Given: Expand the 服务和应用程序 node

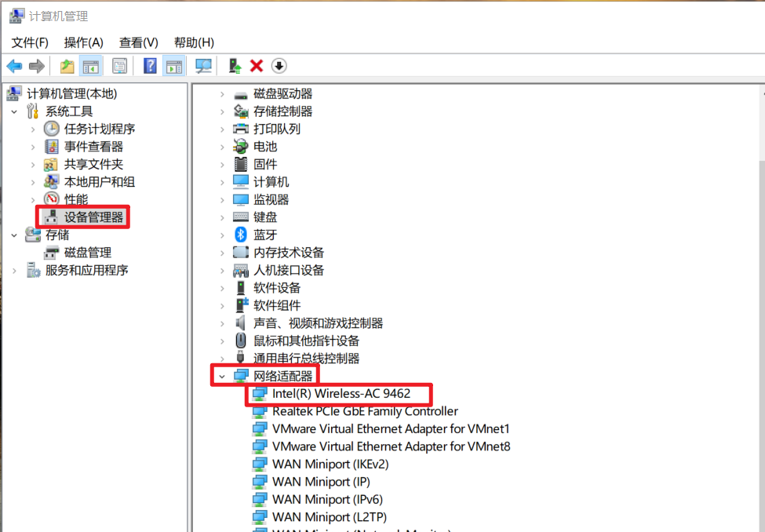Looking at the screenshot, I should pos(14,271).
